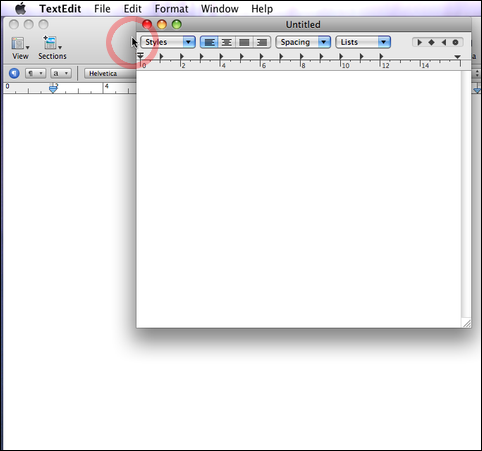This screenshot has height=451, width=482.
Task: Click the right tab stop arrow icon
Action: click(x=443, y=42)
